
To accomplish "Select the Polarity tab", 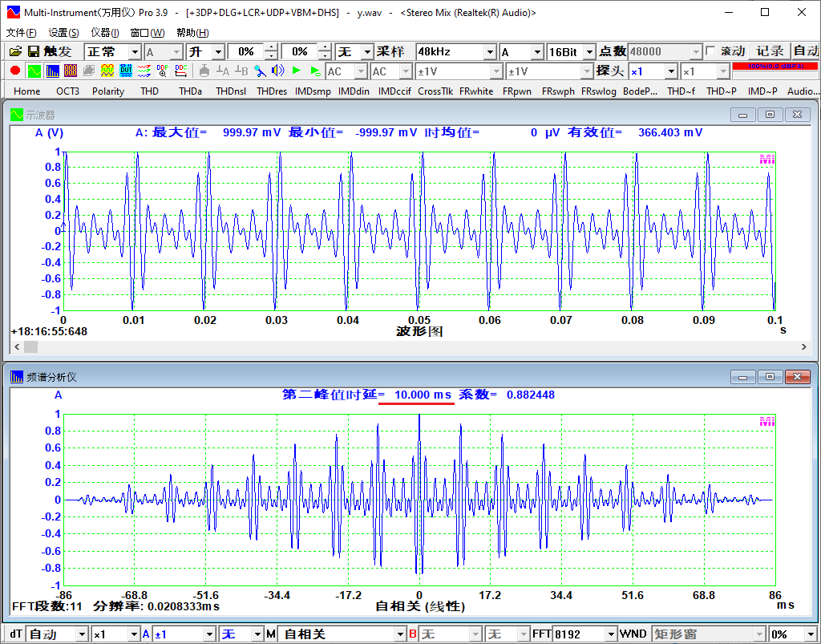I will click(108, 91).
